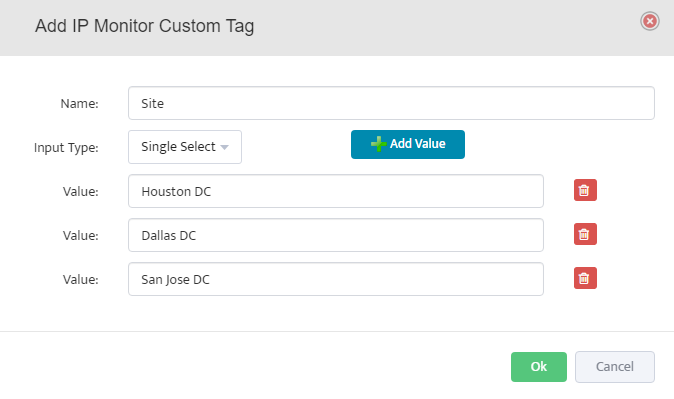
Task: Click the dialog title Add IP Monitor Custom Tag
Action: 144,26
